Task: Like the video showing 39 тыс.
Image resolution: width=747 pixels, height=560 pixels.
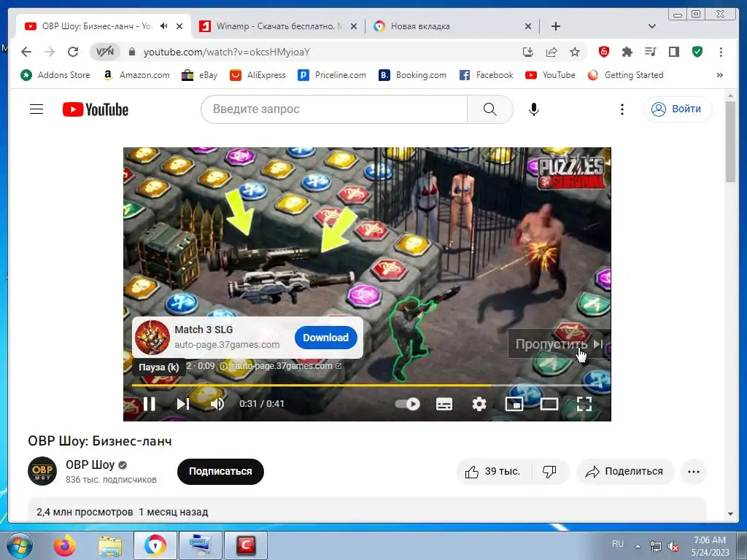Action: pyautogui.click(x=493, y=472)
